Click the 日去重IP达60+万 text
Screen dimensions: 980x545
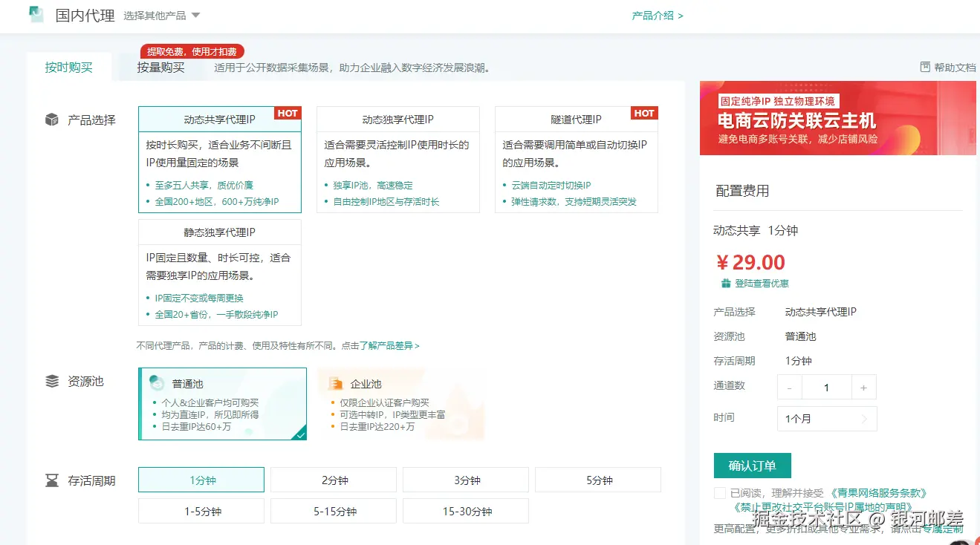[x=196, y=427]
